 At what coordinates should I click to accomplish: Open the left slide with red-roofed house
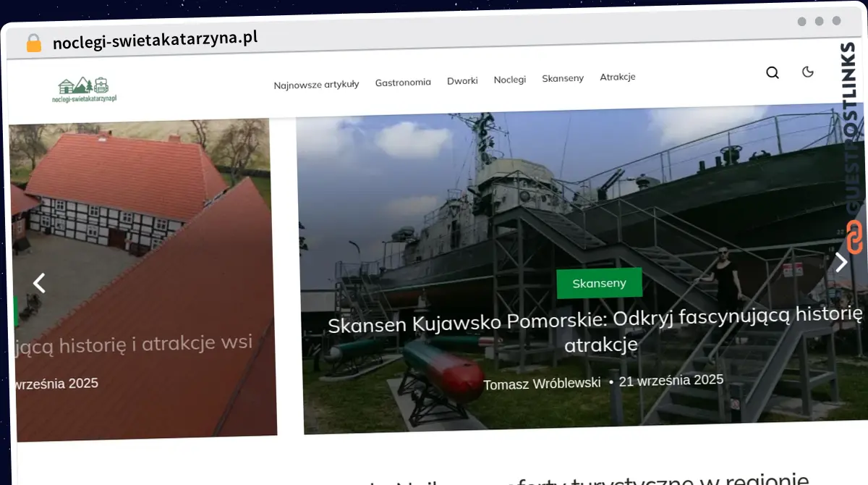(x=142, y=279)
